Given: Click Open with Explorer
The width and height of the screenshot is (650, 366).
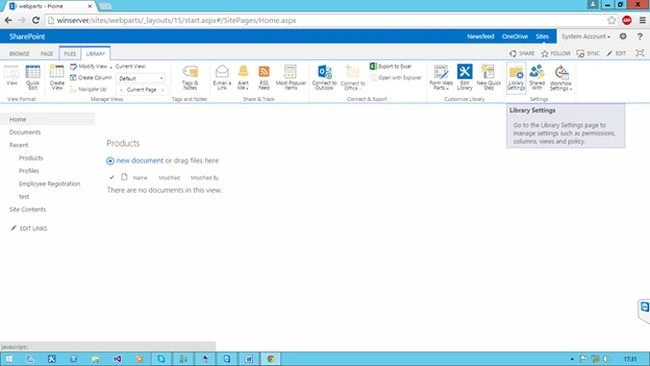Looking at the screenshot, I should 395,78.
